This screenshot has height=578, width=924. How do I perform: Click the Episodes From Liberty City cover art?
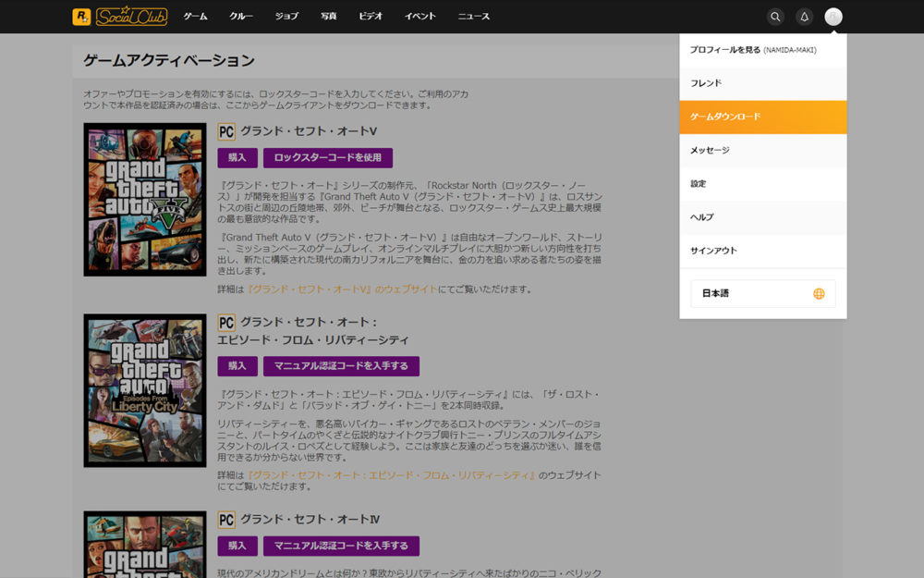(x=145, y=390)
